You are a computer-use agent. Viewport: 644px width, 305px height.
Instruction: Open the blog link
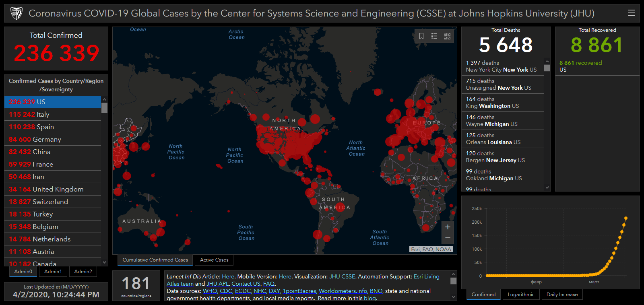(369, 298)
